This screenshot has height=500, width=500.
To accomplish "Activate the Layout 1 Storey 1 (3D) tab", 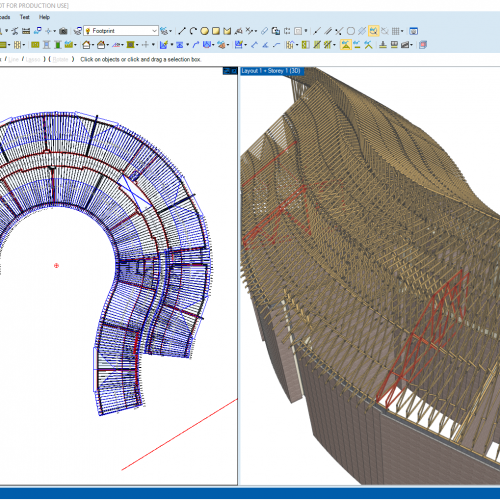I will [x=272, y=71].
